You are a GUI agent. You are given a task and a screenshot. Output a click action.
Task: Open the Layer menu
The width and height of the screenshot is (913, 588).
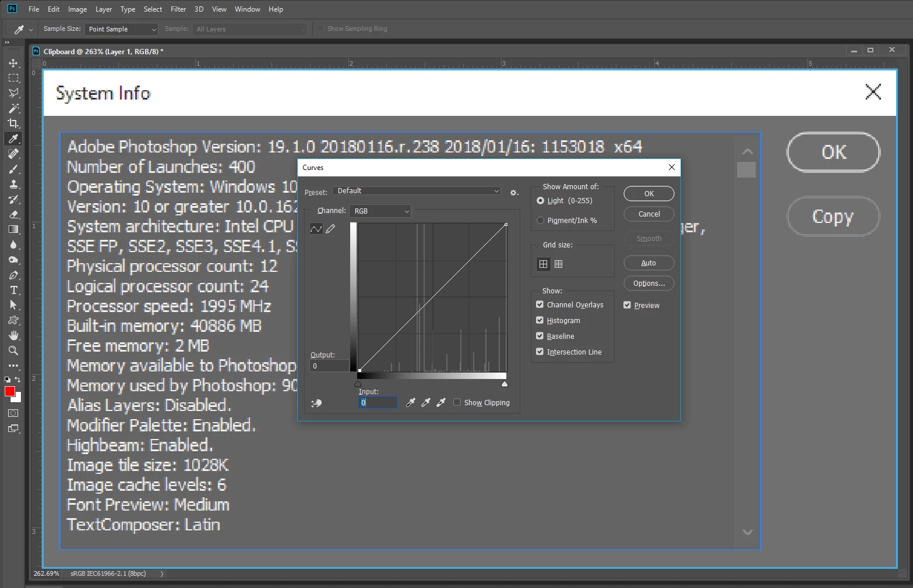[x=104, y=9]
